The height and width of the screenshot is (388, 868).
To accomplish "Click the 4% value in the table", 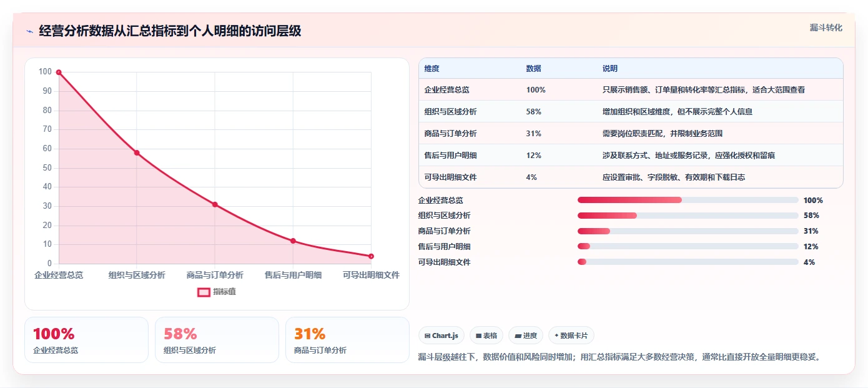I will pyautogui.click(x=531, y=177).
